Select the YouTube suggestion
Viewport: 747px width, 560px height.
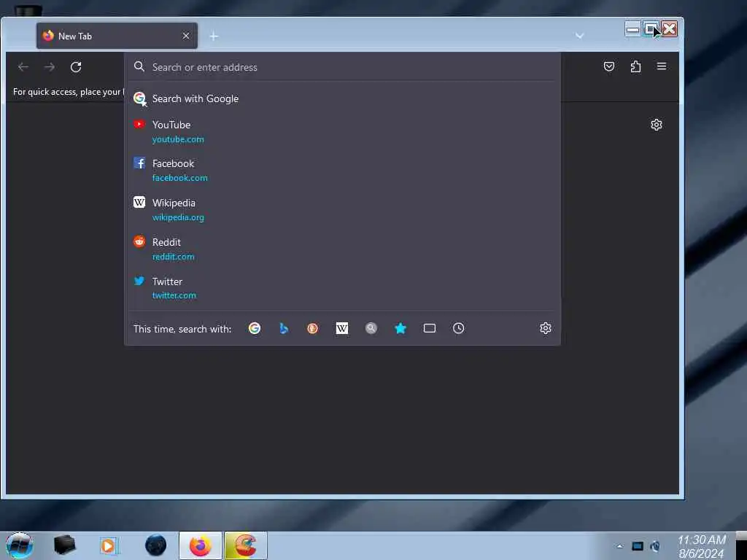[x=342, y=131]
